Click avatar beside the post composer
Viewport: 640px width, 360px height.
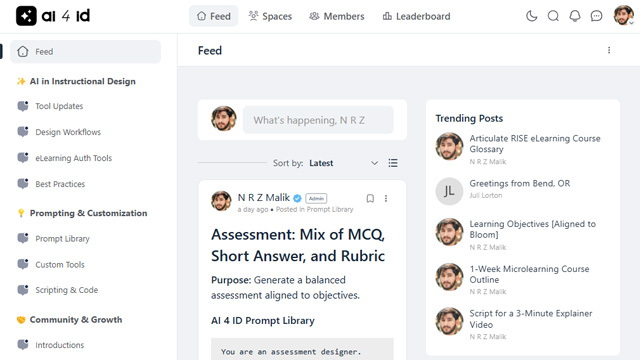coord(224,119)
